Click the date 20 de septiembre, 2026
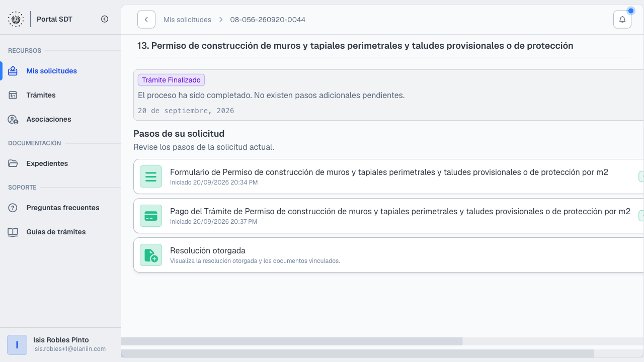Image resolution: width=644 pixels, height=362 pixels. [x=186, y=111]
